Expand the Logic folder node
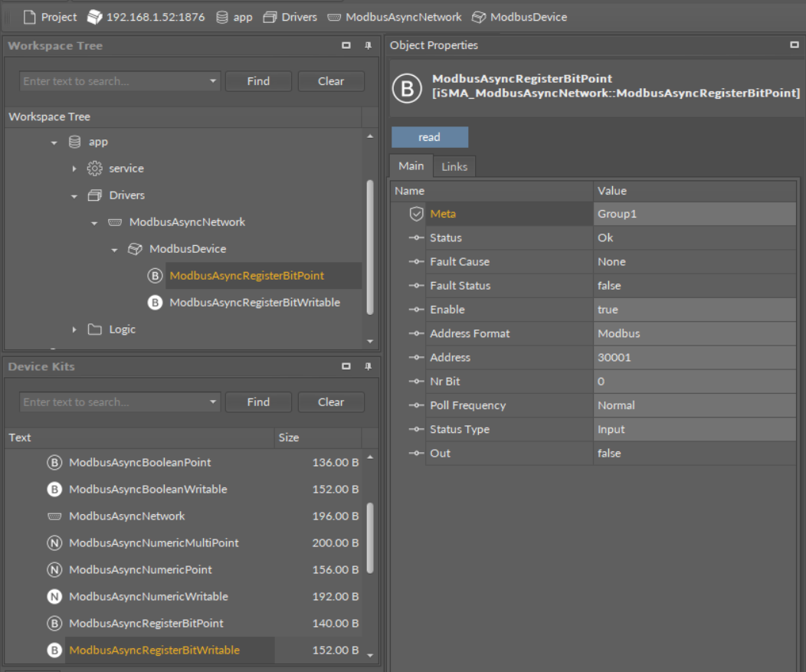 (74, 329)
